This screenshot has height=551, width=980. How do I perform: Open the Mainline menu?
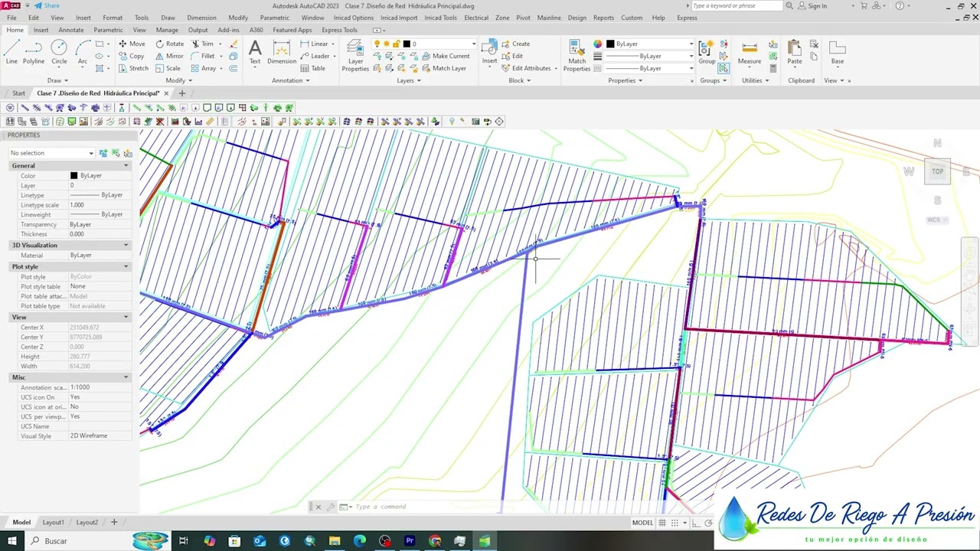point(549,18)
